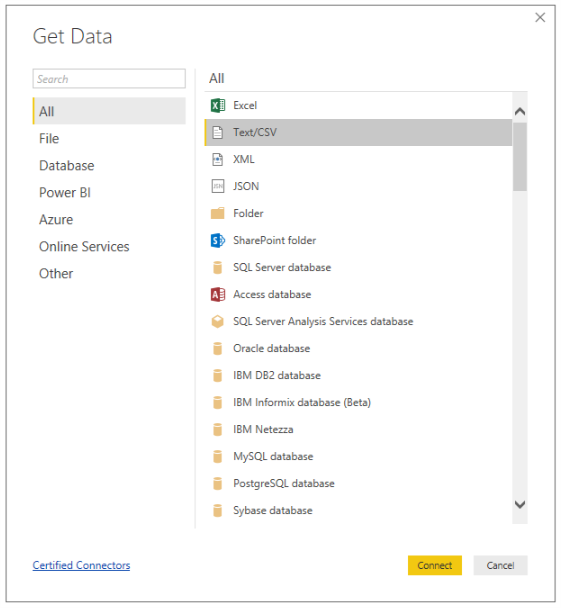The width and height of the screenshot is (561, 608).
Task: Select the Excel entry text
Action: pos(245,105)
